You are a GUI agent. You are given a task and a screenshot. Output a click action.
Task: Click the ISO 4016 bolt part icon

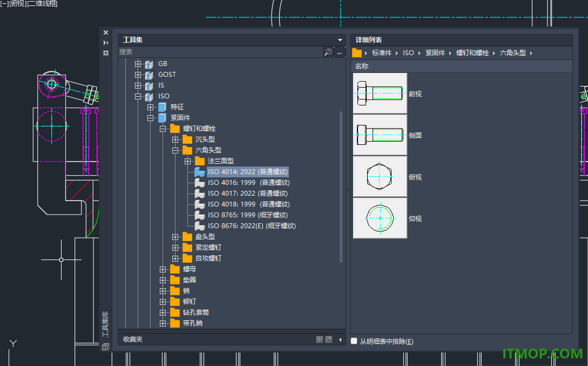coord(199,183)
